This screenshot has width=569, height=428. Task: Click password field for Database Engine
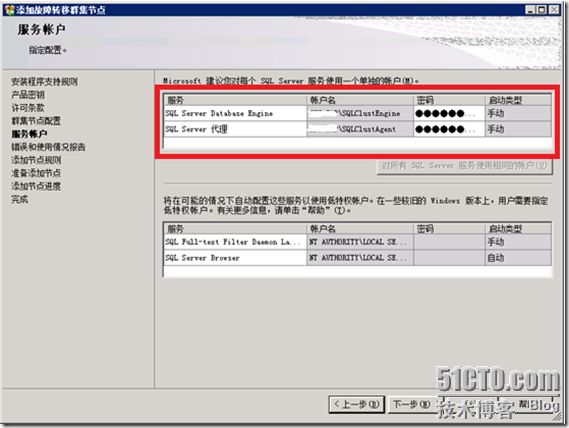click(449, 113)
